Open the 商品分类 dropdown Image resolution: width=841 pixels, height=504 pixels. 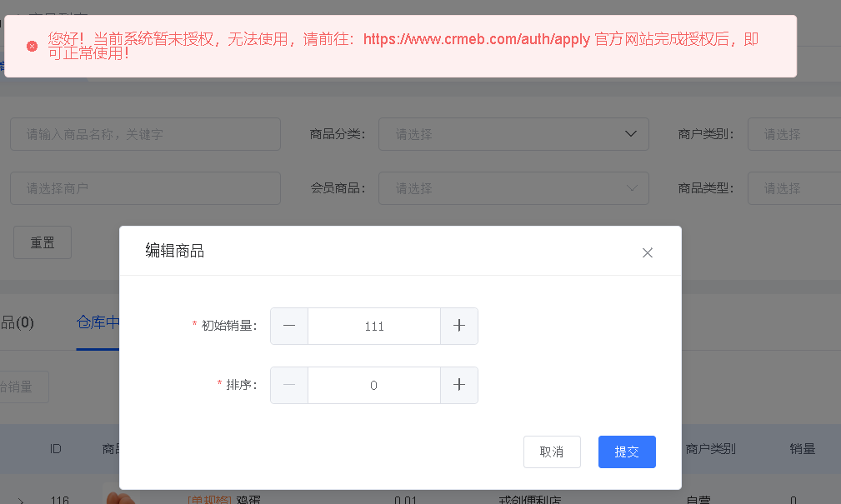tap(513, 134)
